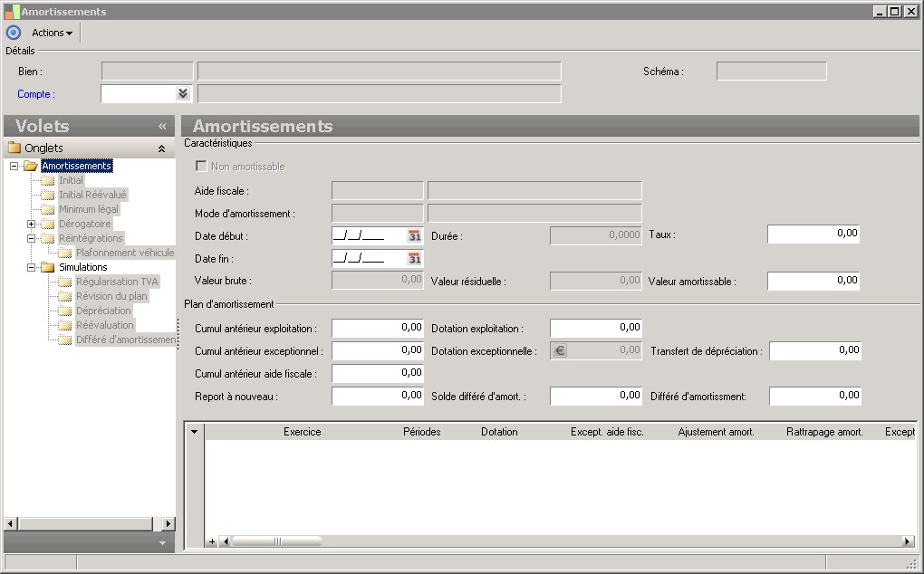Click the euro icon beside Dotation exceptionnelle
924x574 pixels.
[560, 351]
